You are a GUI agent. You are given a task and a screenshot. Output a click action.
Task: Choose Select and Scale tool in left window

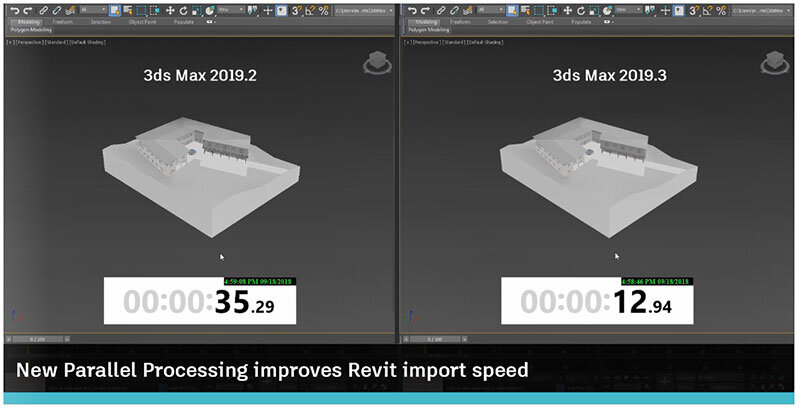(196, 11)
